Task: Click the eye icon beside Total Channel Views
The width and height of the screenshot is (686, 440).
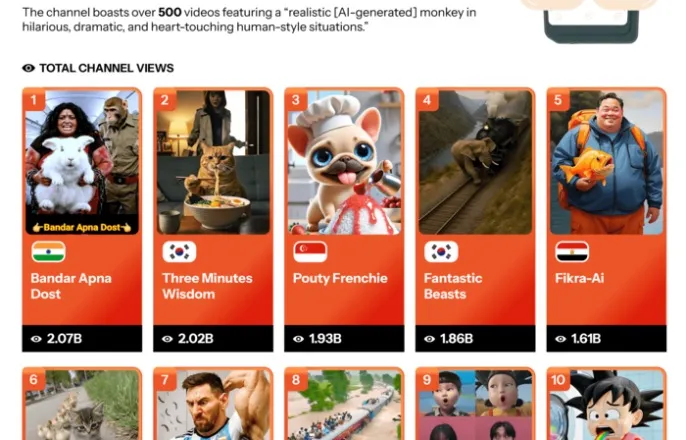Action: pos(28,68)
